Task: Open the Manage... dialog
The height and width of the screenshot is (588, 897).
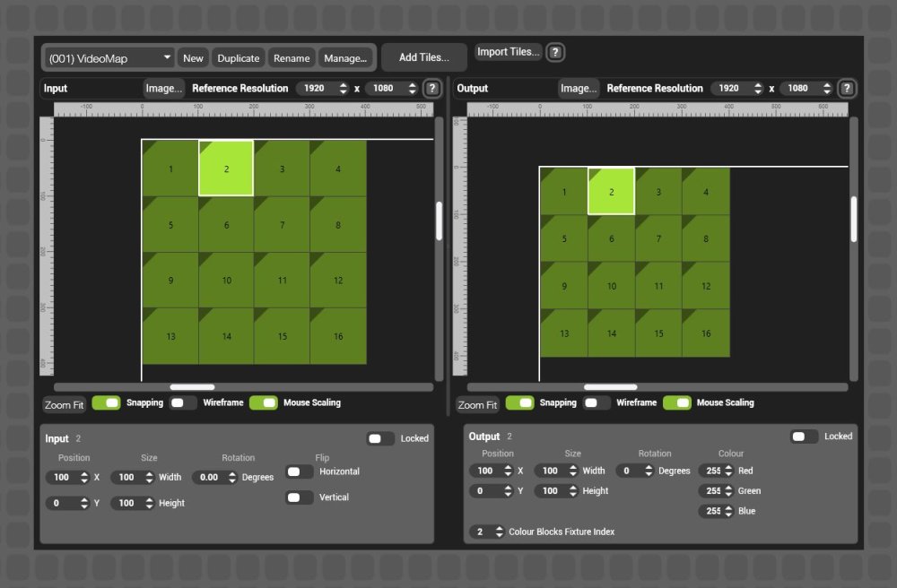Action: (x=345, y=58)
